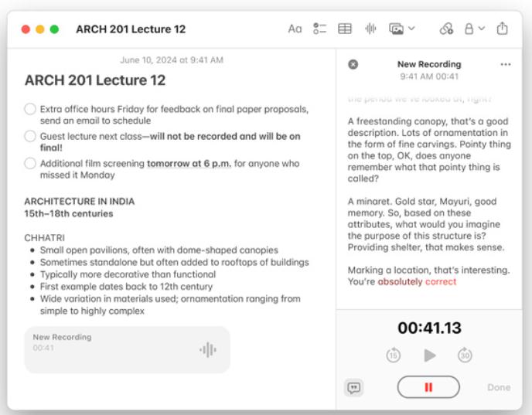The width and height of the screenshot is (532, 415).
Task: Check the additional film screening item
Action: (30, 163)
